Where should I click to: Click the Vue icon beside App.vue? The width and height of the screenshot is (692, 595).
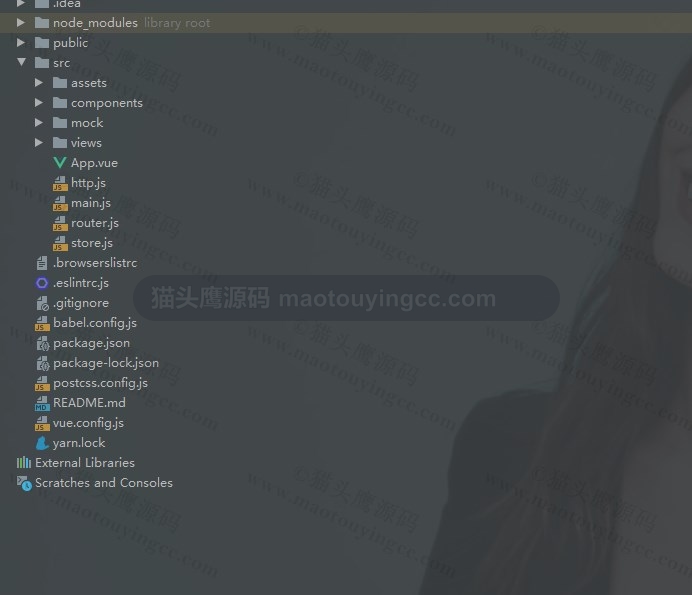click(60, 162)
